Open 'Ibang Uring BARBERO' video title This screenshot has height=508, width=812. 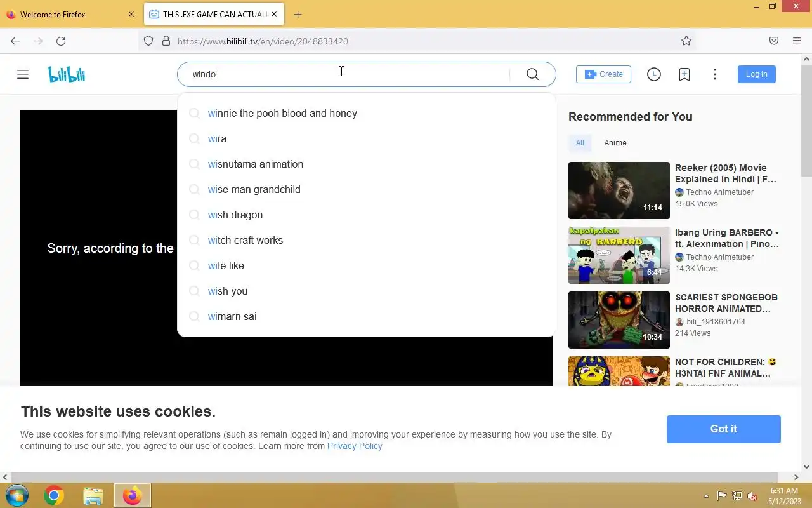(x=727, y=238)
